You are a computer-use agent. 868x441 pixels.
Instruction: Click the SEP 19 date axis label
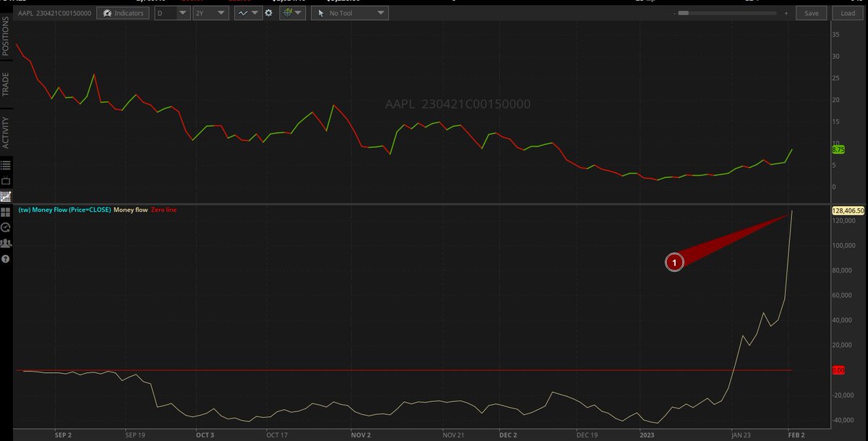pos(134,435)
